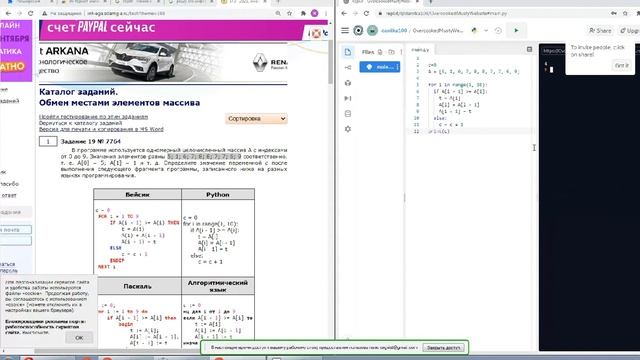Open the repl history clock icon
The height and width of the screenshot is (360, 640).
click(498, 31)
